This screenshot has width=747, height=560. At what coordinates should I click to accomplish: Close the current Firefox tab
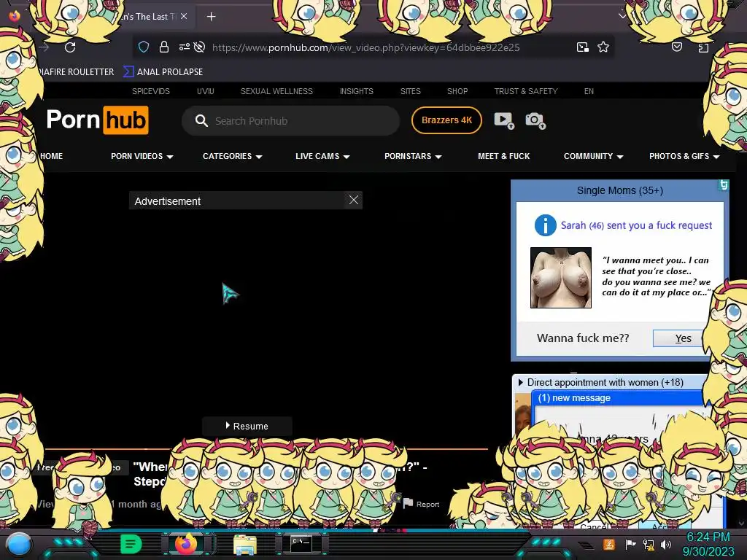[x=184, y=16]
